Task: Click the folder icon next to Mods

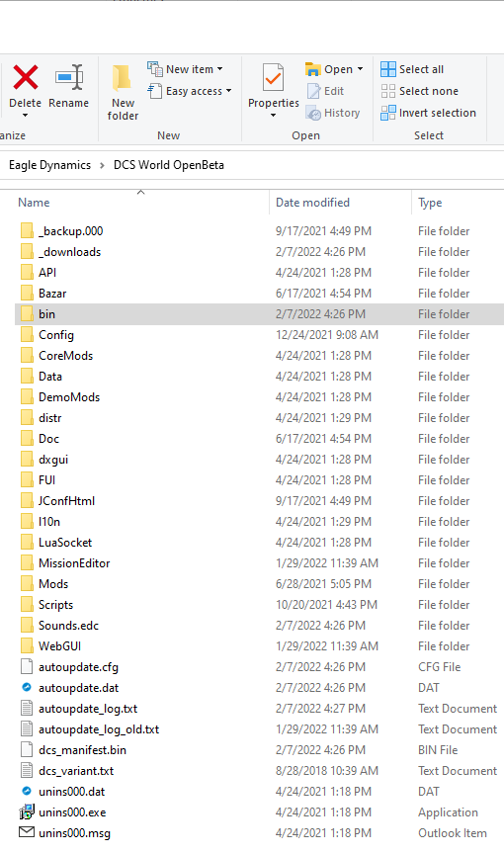Action: click(x=27, y=584)
